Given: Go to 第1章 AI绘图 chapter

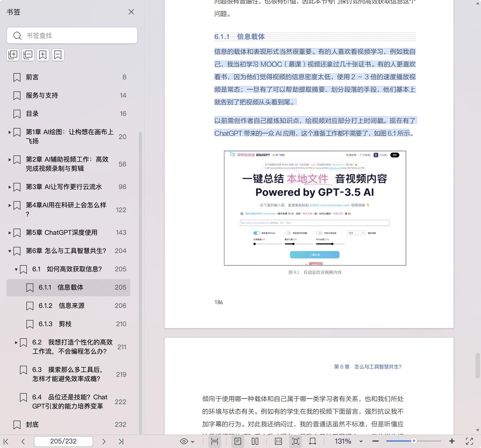Looking at the screenshot, I should click(x=69, y=136).
